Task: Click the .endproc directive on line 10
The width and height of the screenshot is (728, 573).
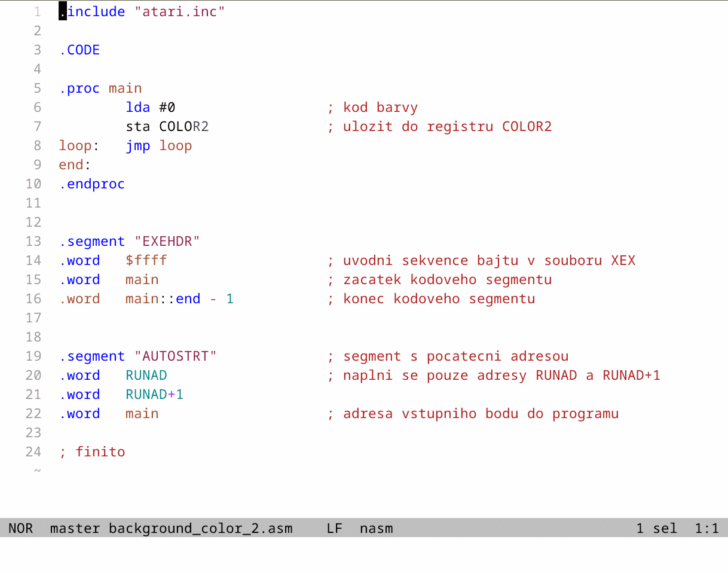Action: pos(92,184)
